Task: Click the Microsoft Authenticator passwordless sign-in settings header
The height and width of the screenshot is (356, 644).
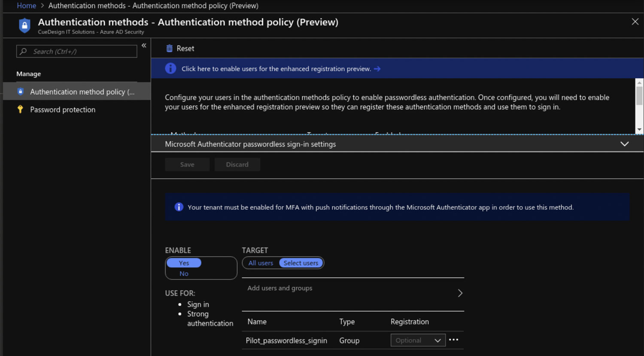Action: 397,144
